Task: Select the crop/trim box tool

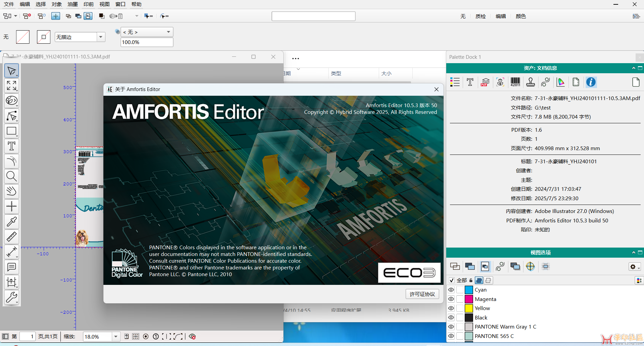Action: tap(11, 282)
